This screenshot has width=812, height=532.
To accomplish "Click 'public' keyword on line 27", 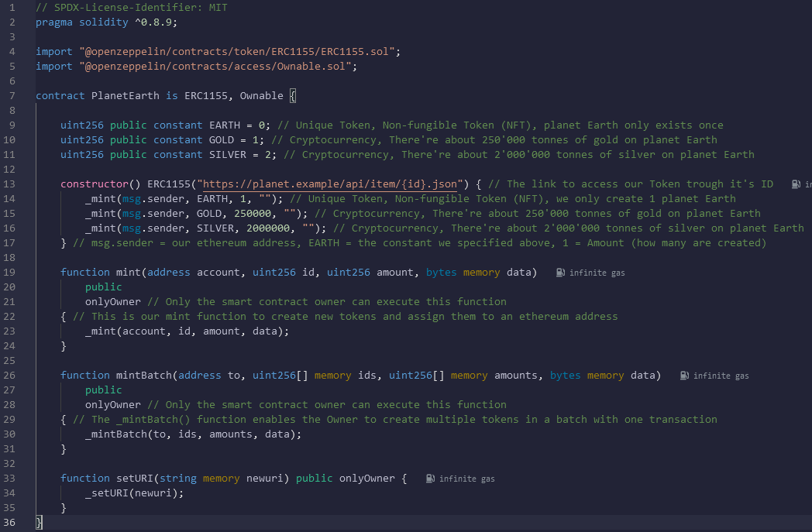I will pos(104,390).
